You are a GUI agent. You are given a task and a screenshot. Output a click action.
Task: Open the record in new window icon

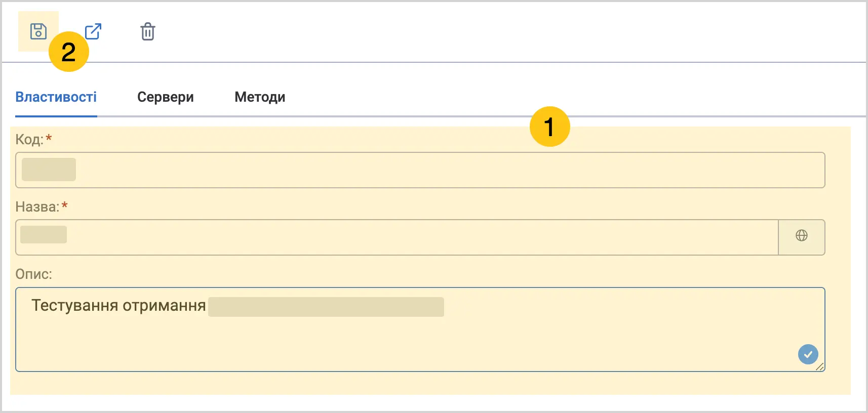(x=93, y=31)
